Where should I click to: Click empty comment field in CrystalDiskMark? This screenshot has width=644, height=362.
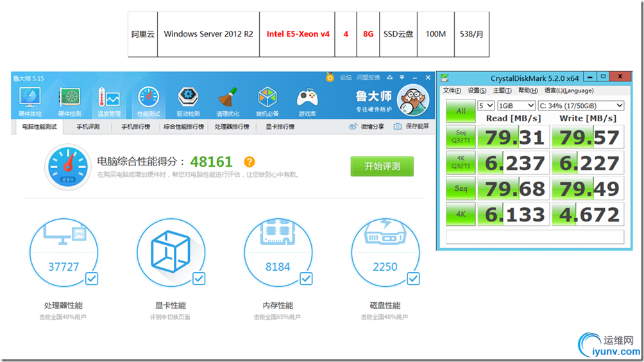(535, 237)
